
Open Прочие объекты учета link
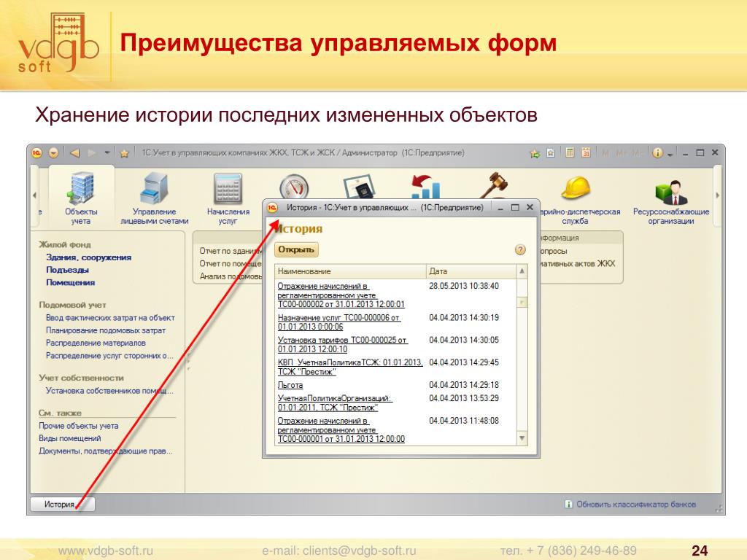[x=79, y=426]
